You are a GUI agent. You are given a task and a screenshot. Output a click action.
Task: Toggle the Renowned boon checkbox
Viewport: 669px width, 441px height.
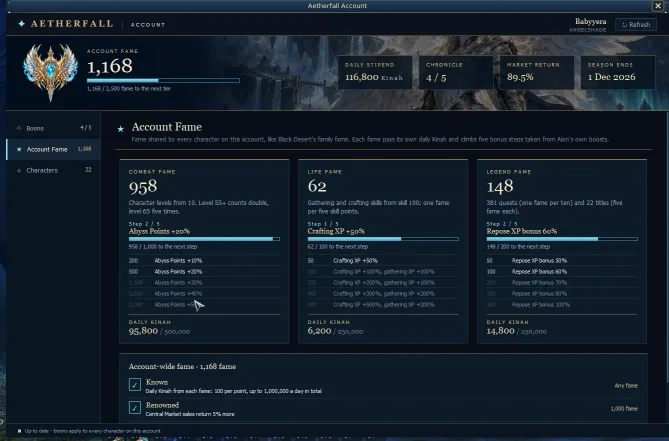pyautogui.click(x=135, y=408)
